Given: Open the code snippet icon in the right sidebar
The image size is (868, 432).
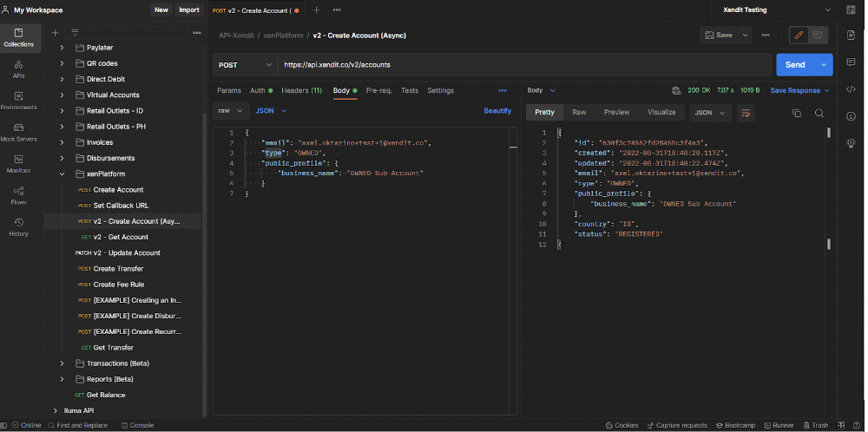Looking at the screenshot, I should pos(851,89).
